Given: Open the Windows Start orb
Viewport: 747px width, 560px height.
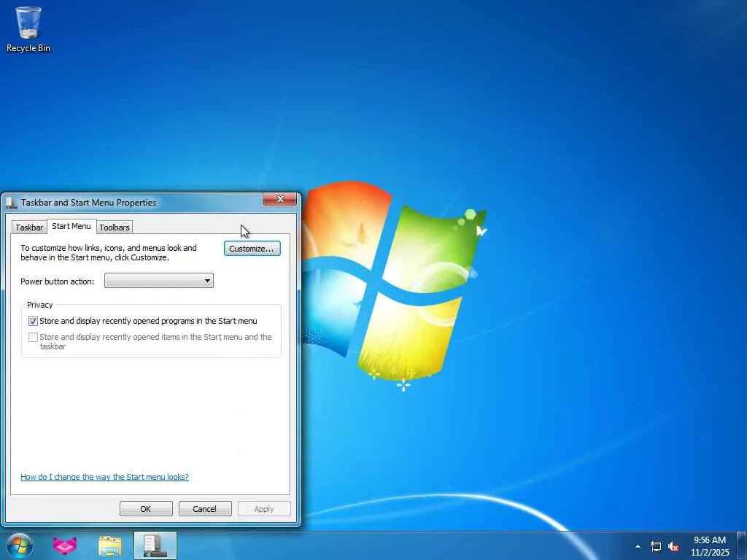Looking at the screenshot, I should click(20, 545).
